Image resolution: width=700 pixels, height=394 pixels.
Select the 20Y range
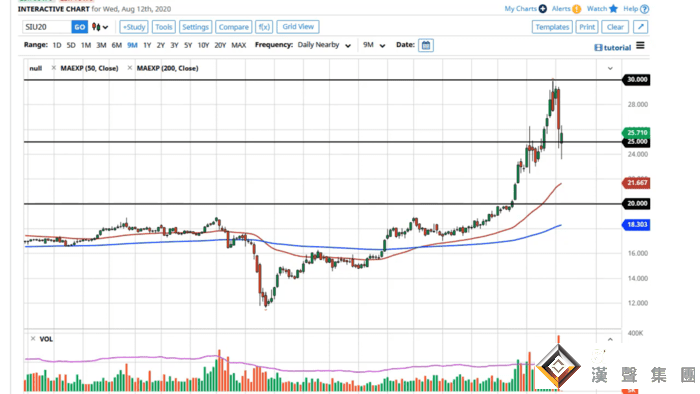point(220,45)
